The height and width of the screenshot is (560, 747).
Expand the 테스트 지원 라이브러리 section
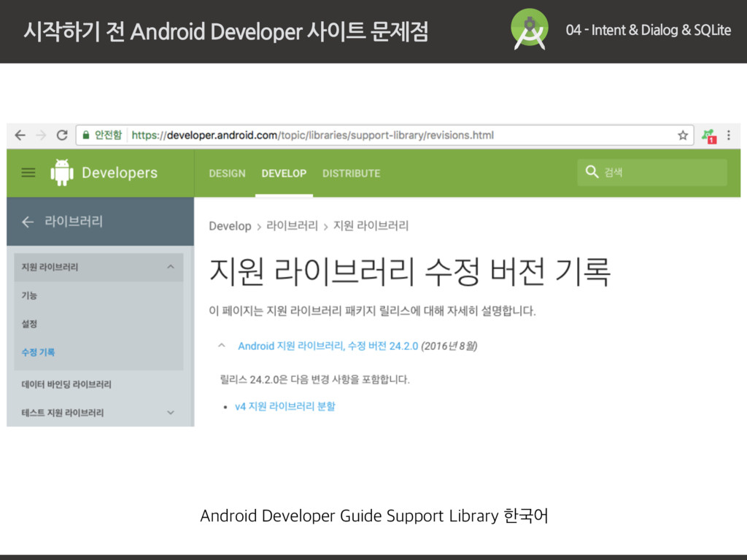tap(170, 413)
